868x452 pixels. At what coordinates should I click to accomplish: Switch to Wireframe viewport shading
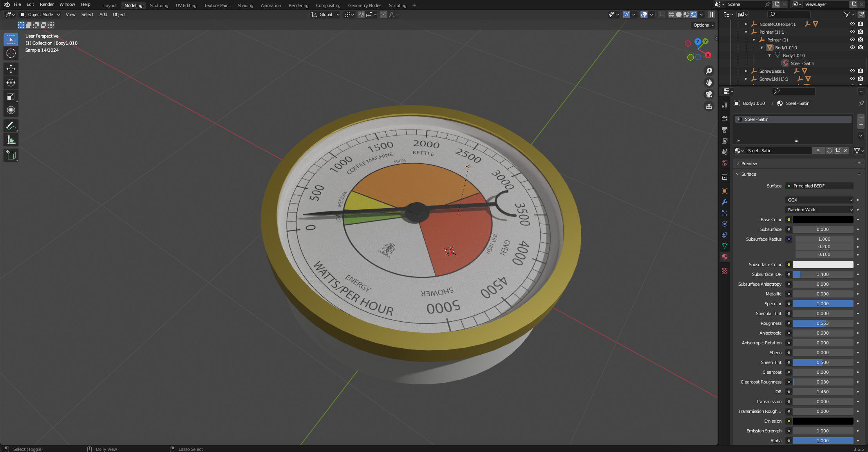671,14
